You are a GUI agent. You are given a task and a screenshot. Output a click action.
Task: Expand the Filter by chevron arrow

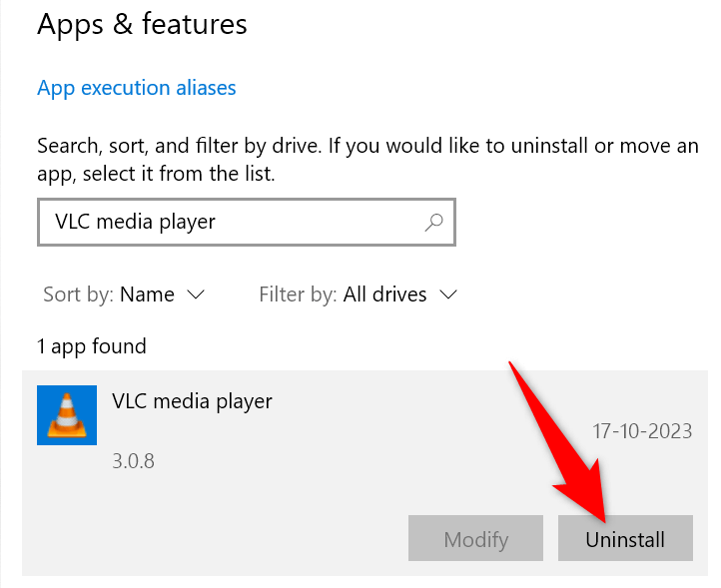(x=448, y=294)
